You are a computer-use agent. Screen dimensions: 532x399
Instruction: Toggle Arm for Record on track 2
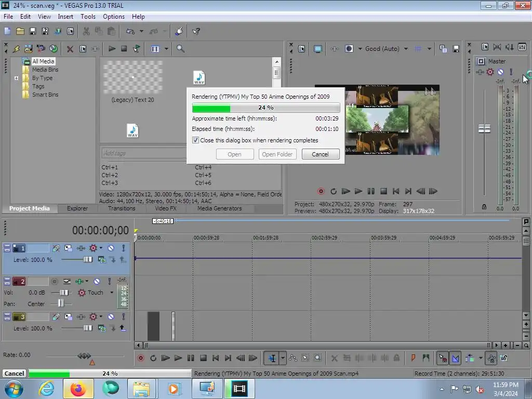tap(54, 281)
